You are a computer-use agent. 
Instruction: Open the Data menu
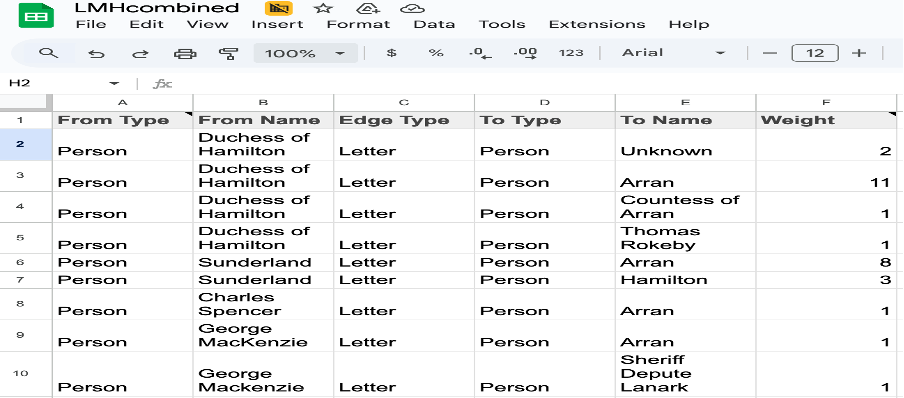coord(434,25)
